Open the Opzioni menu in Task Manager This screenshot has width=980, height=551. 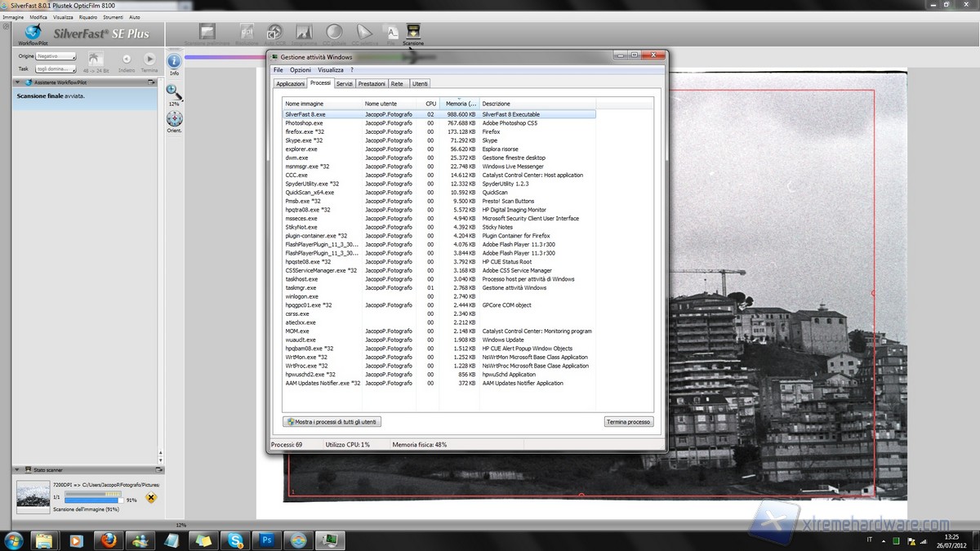pos(300,70)
